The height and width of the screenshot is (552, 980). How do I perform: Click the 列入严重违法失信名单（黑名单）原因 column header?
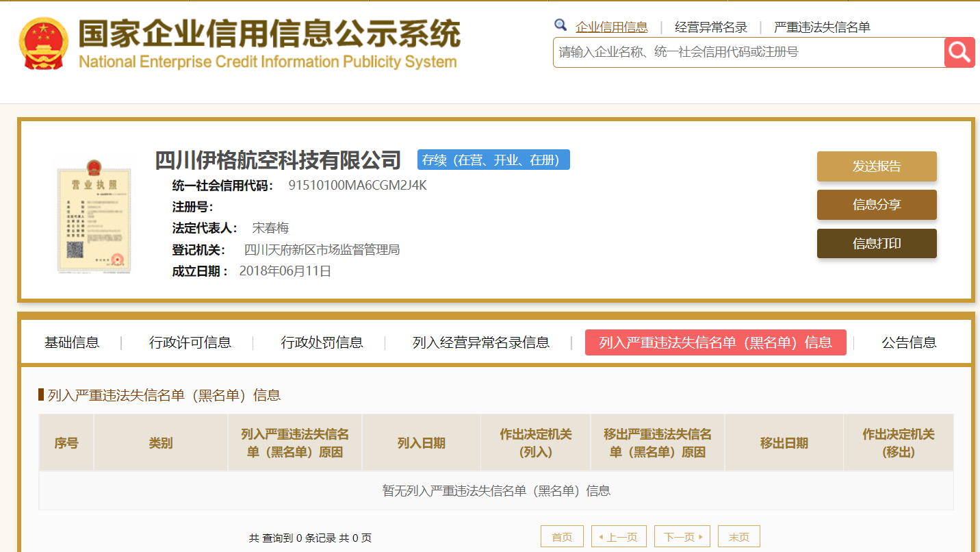295,443
